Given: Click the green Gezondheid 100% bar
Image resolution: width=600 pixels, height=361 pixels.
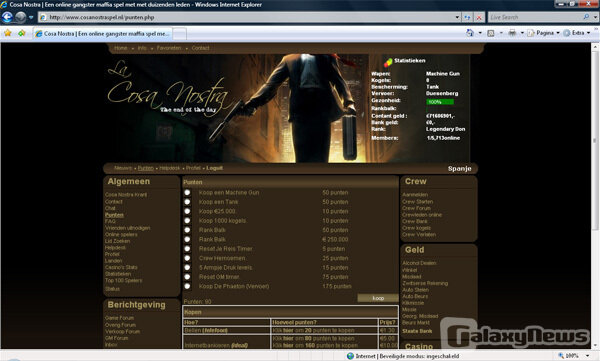Looking at the screenshot, I should [440, 102].
